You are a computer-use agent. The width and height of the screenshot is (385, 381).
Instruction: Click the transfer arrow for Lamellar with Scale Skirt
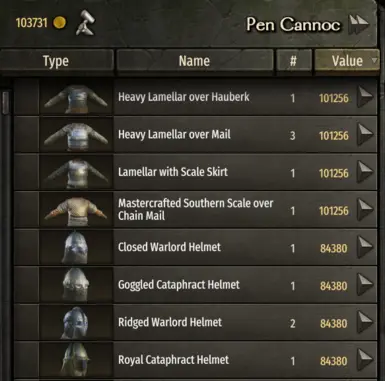coord(365,172)
